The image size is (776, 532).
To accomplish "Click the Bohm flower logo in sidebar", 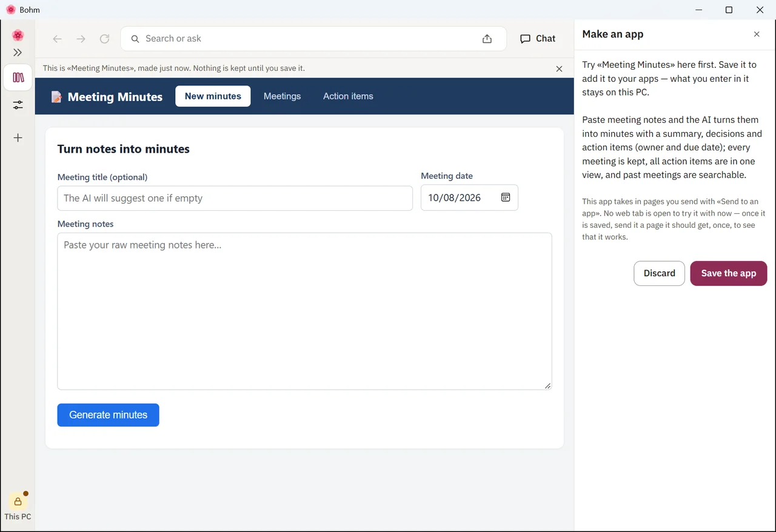I will [x=18, y=35].
